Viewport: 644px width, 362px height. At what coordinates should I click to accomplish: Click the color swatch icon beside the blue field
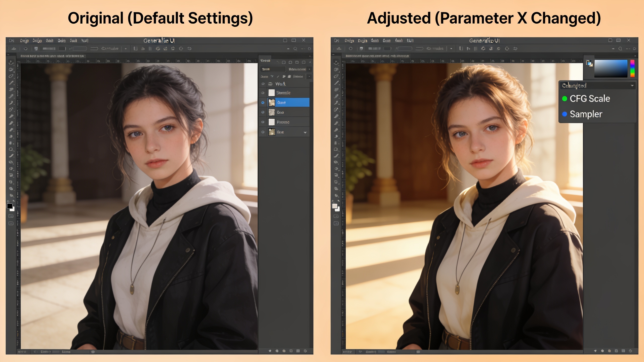coord(589,63)
